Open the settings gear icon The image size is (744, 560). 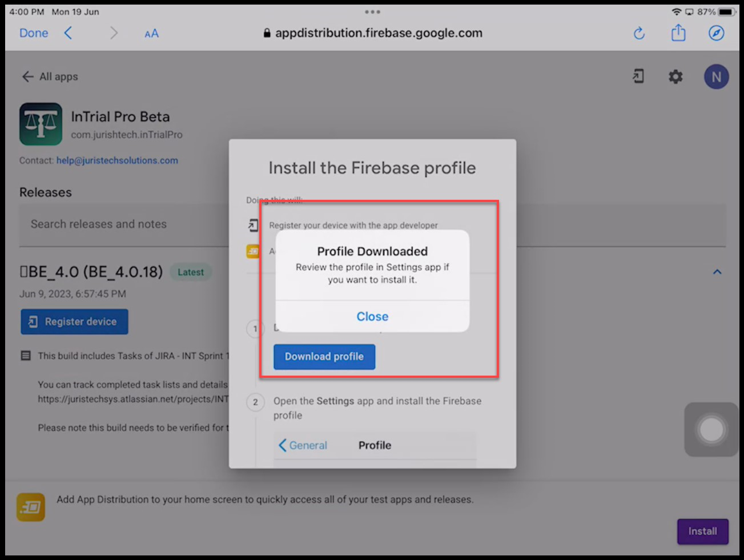pos(675,76)
